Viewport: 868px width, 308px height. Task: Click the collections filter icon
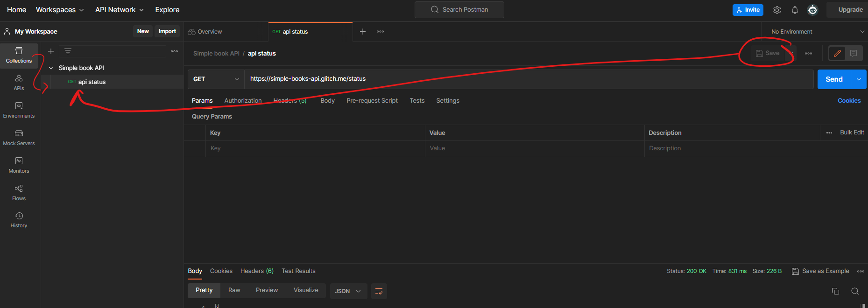(x=68, y=51)
